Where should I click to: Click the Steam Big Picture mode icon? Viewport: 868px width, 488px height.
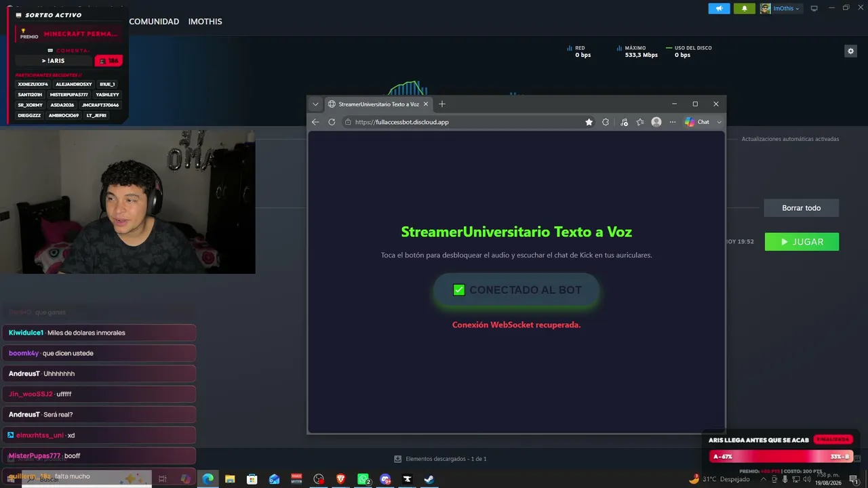click(814, 8)
